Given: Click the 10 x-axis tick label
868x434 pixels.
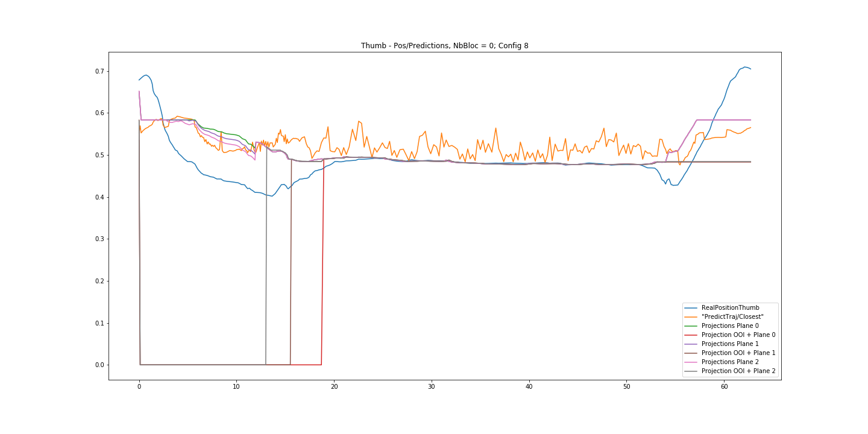Looking at the screenshot, I should pyautogui.click(x=236, y=387).
